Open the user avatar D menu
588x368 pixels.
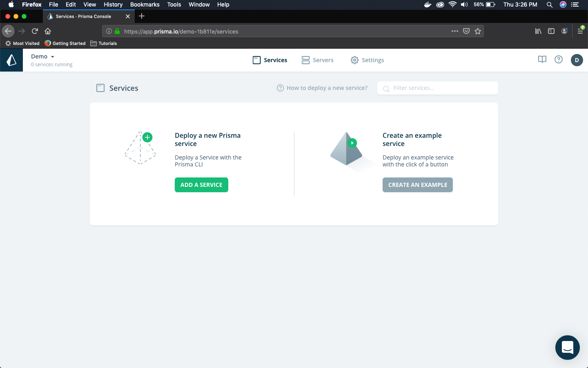click(x=577, y=60)
